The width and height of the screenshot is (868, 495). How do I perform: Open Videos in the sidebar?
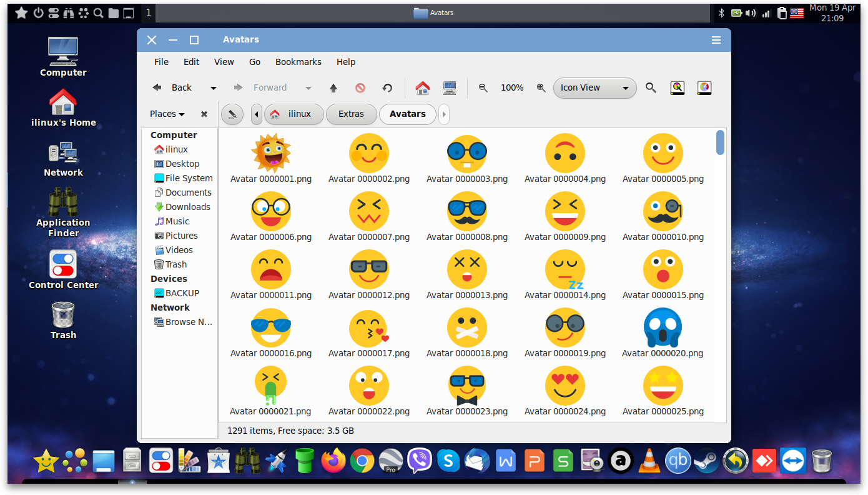(174, 250)
